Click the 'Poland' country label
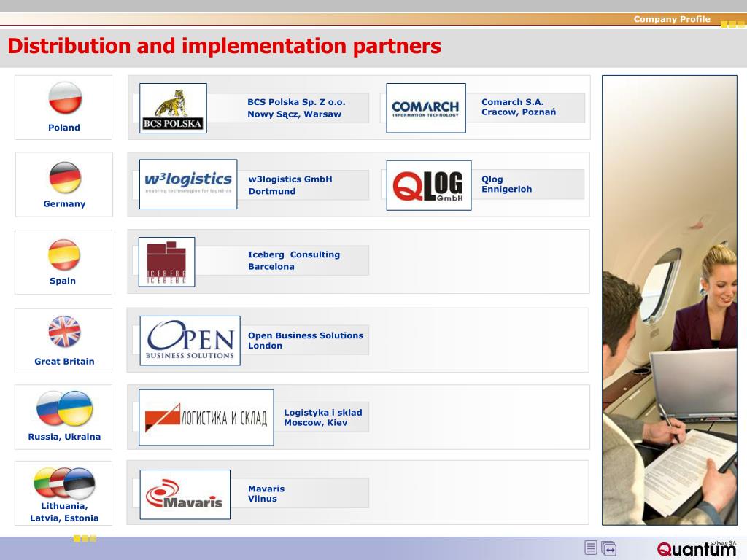The height and width of the screenshot is (560, 747). [64, 128]
